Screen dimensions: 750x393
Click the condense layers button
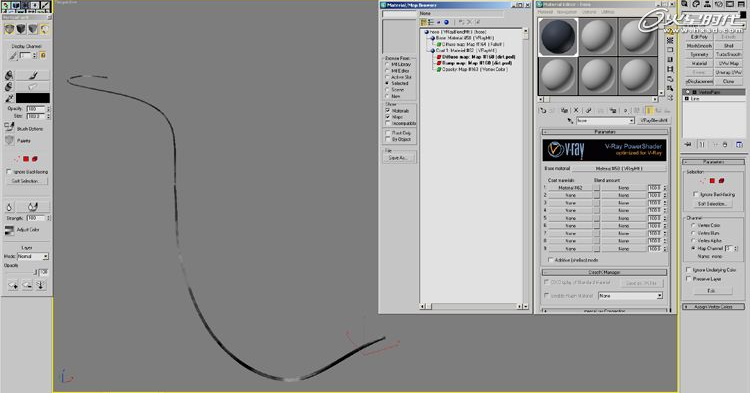(41, 285)
